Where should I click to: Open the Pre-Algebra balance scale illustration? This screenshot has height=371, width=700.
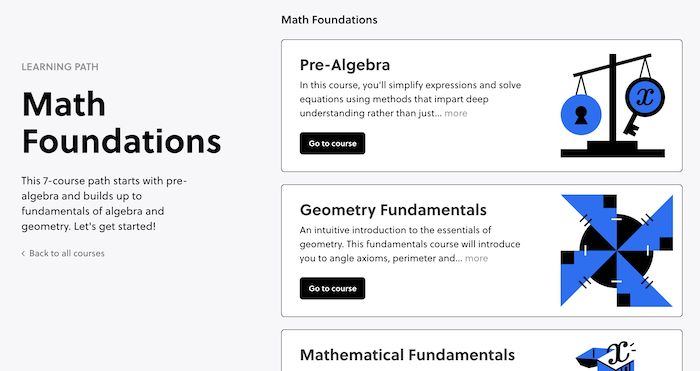(x=612, y=105)
